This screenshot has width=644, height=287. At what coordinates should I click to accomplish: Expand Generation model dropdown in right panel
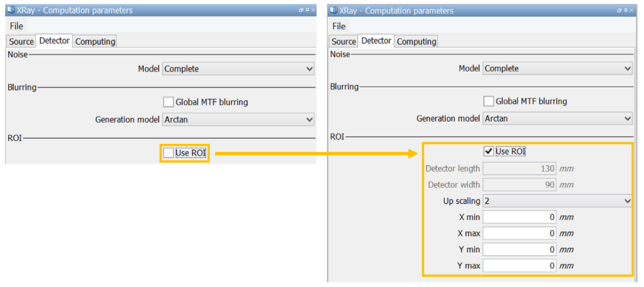[558, 118]
